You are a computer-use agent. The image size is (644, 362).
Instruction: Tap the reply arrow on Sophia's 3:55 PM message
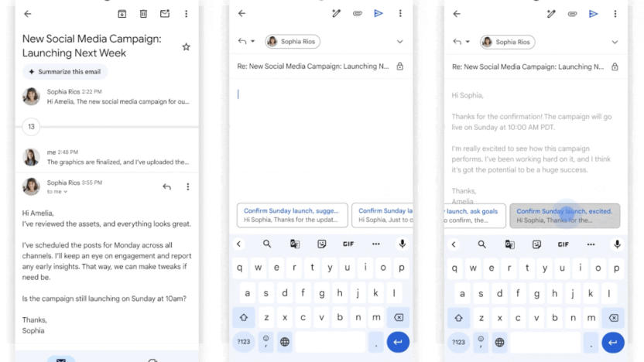166,186
